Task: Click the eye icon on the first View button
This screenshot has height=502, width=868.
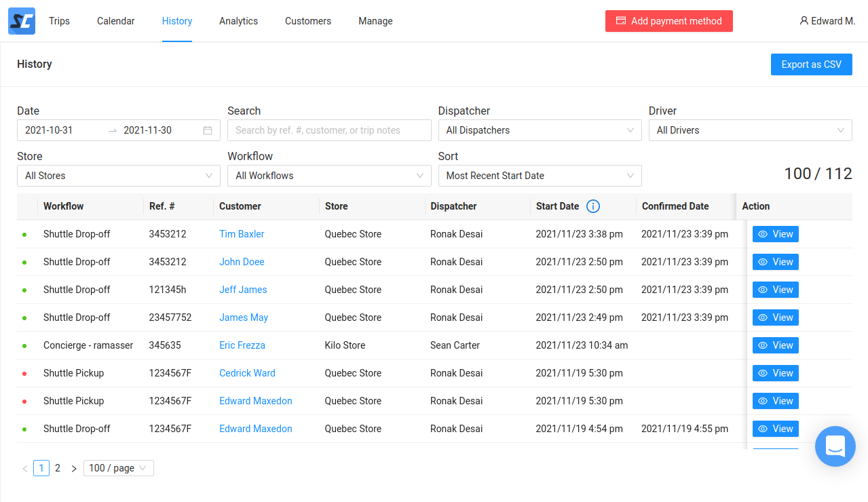Action: [763, 233]
